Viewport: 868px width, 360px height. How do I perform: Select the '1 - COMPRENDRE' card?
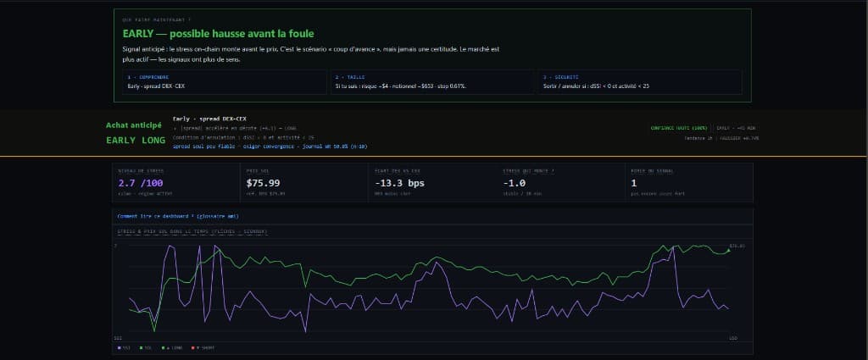click(224, 82)
